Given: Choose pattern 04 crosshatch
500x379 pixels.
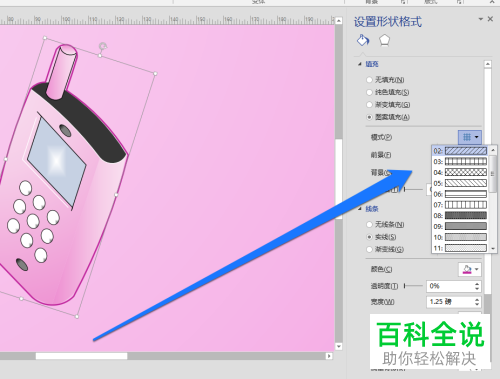Looking at the screenshot, I should coord(460,172).
